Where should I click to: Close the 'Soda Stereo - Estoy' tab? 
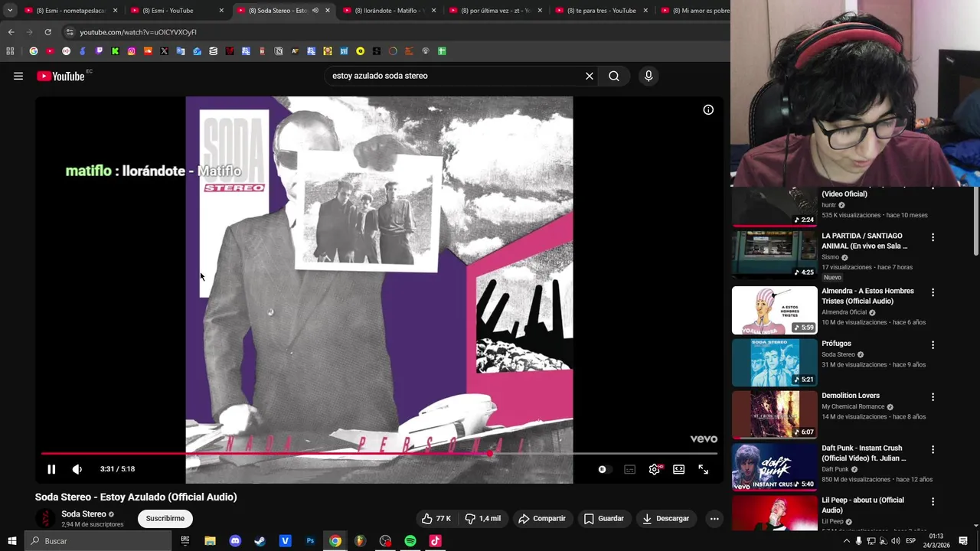click(328, 11)
